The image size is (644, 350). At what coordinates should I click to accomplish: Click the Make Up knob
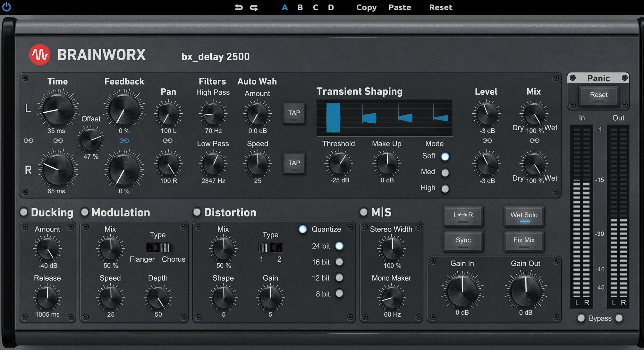[387, 164]
